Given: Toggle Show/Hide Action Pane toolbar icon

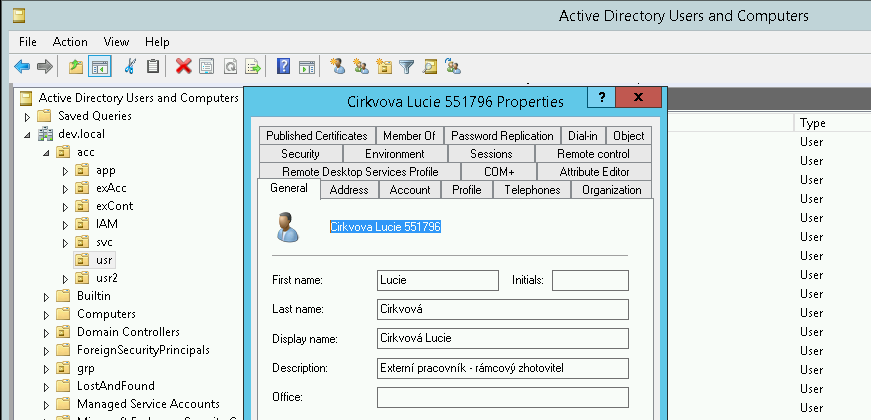Looking at the screenshot, I should [x=307, y=67].
